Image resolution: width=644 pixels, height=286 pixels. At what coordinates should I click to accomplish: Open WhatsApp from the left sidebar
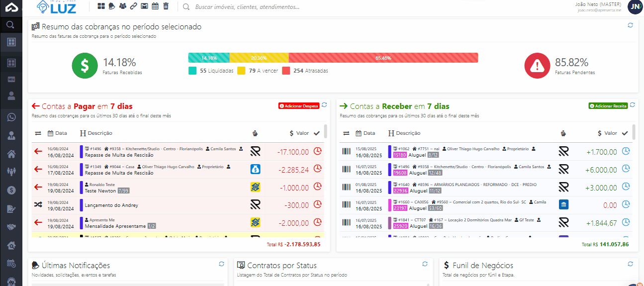[11, 117]
